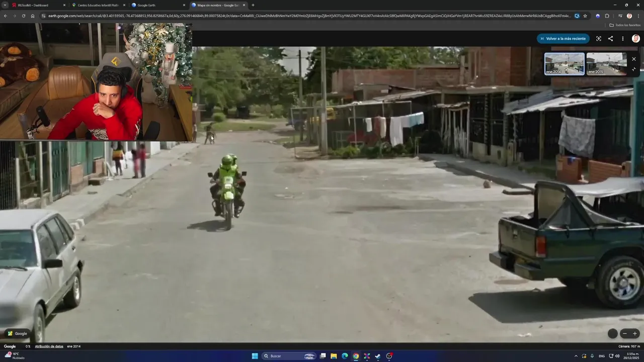This screenshot has width=644, height=362.
Task: Click the round compass button near zoom controls
Action: coord(612,333)
